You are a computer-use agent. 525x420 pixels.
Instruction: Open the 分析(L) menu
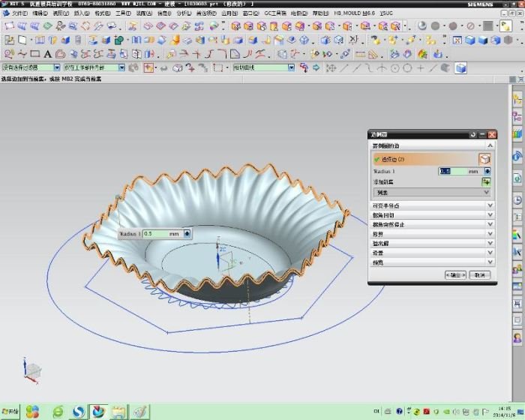point(184,13)
